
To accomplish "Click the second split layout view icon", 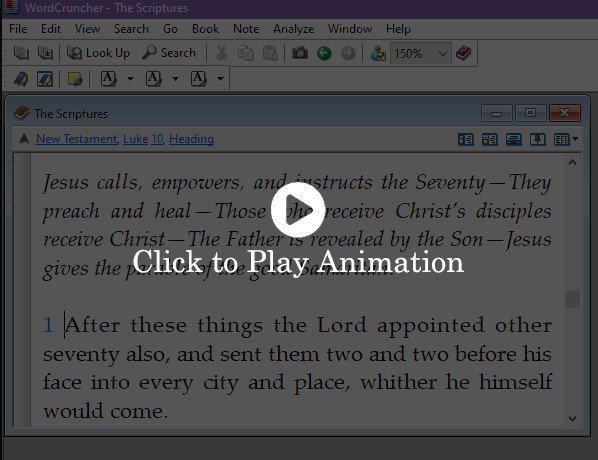I will point(490,140).
